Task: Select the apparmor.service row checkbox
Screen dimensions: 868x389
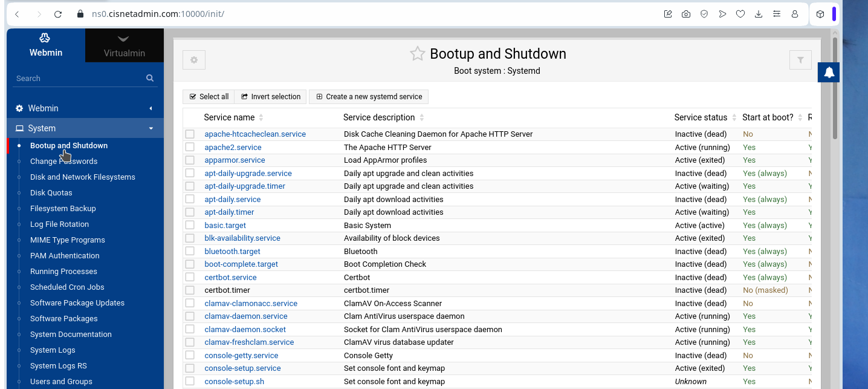Action: (190, 160)
